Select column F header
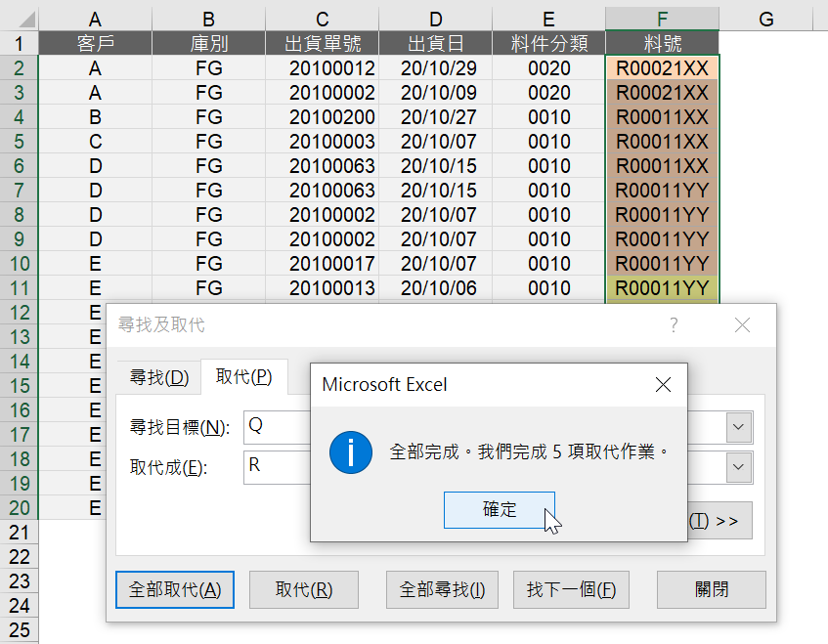The height and width of the screenshot is (644, 828). click(x=662, y=20)
